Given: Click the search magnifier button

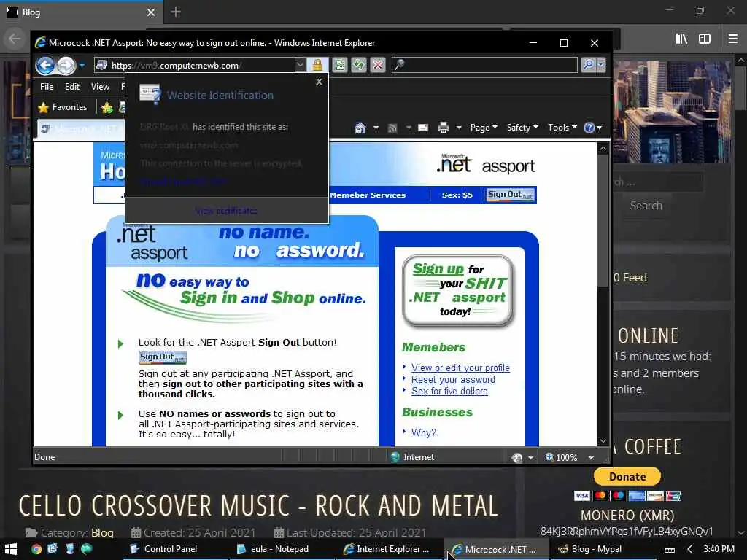Looking at the screenshot, I should pyautogui.click(x=589, y=65).
